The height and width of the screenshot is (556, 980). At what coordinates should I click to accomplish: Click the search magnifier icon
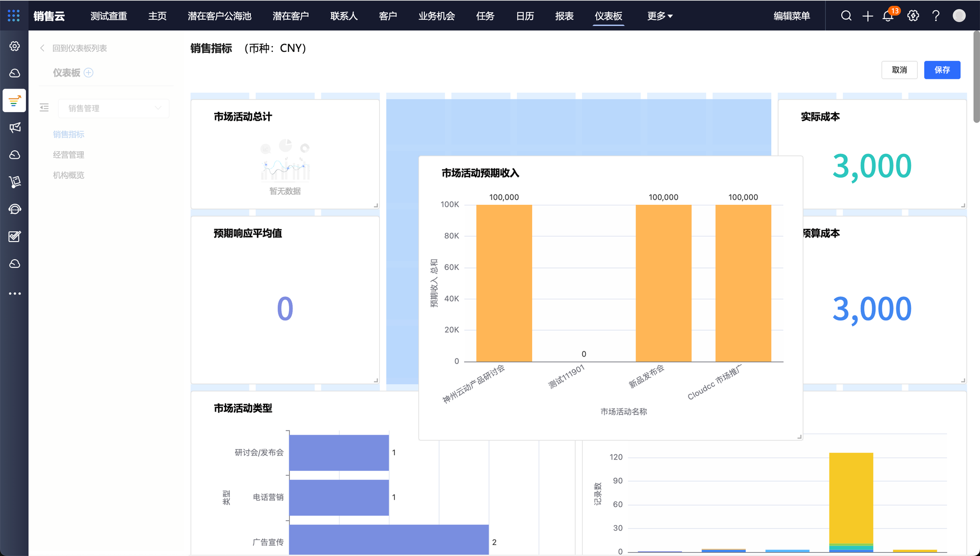(x=846, y=16)
